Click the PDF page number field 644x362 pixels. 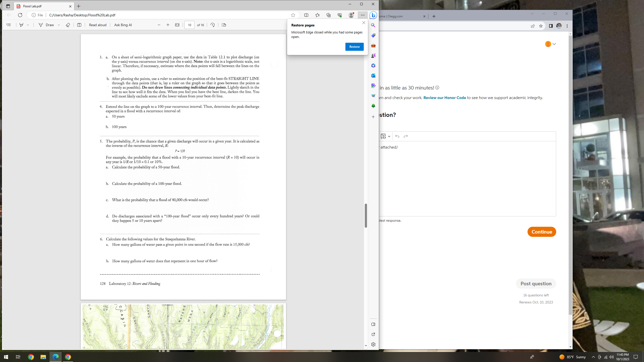tap(189, 25)
